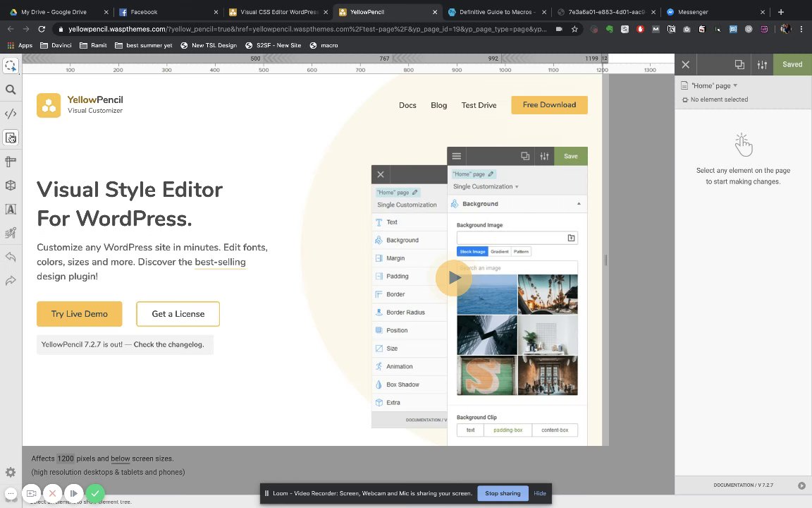This screenshot has width=812, height=508.
Task: Open the animation manager running-figure icon
Action: (11, 233)
